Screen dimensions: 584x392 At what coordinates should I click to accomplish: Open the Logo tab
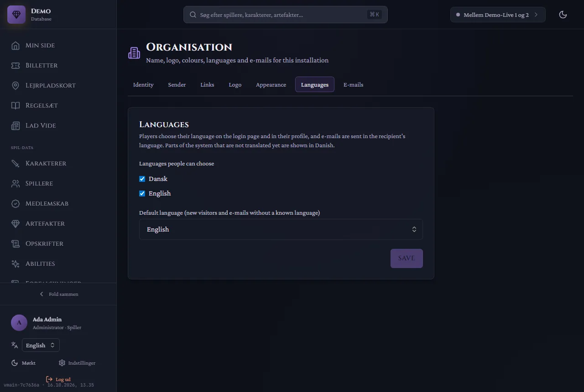pos(235,84)
